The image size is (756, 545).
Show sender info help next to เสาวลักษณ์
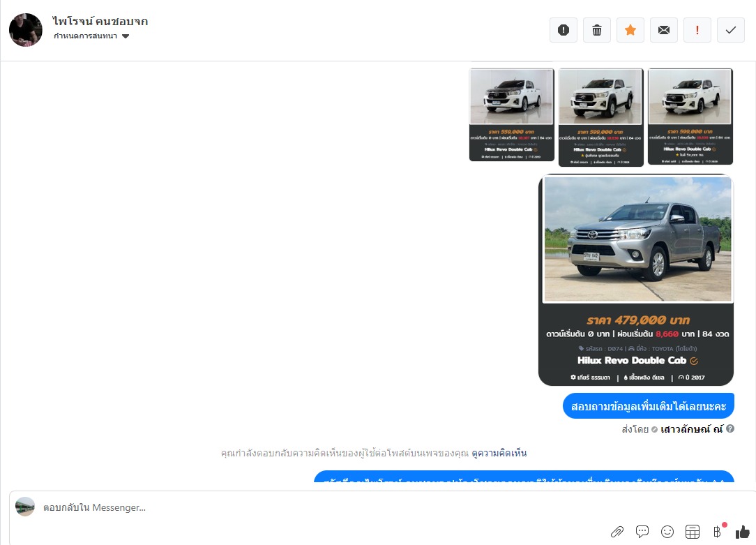[730, 428]
